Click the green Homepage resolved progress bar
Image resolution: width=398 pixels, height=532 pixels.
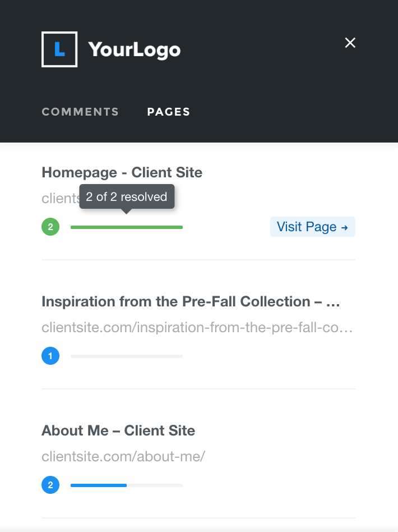click(x=127, y=227)
